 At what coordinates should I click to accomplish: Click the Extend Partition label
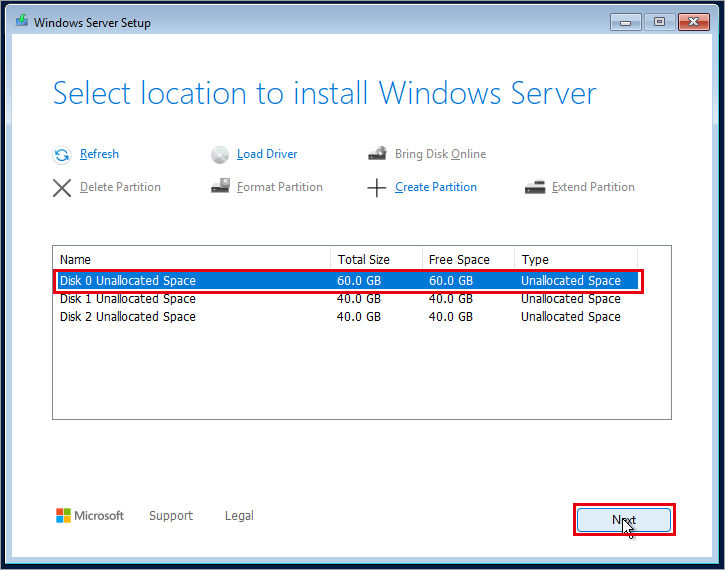click(x=593, y=187)
